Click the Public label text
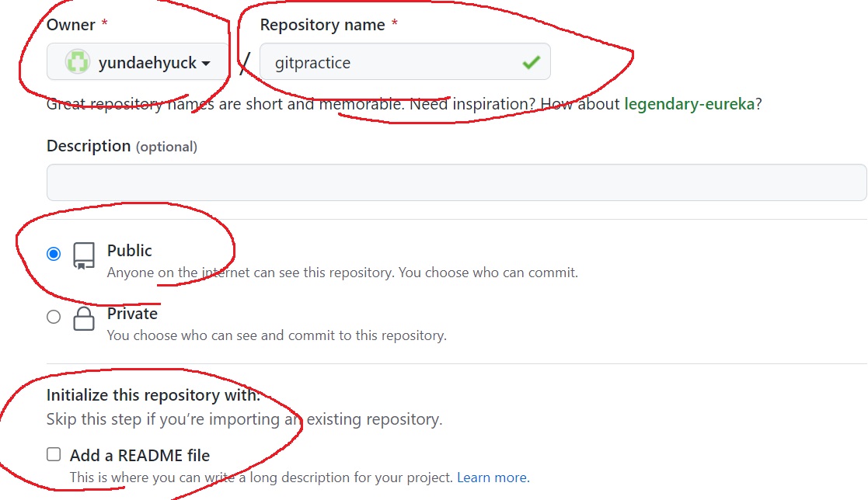868x500 pixels. pos(130,251)
